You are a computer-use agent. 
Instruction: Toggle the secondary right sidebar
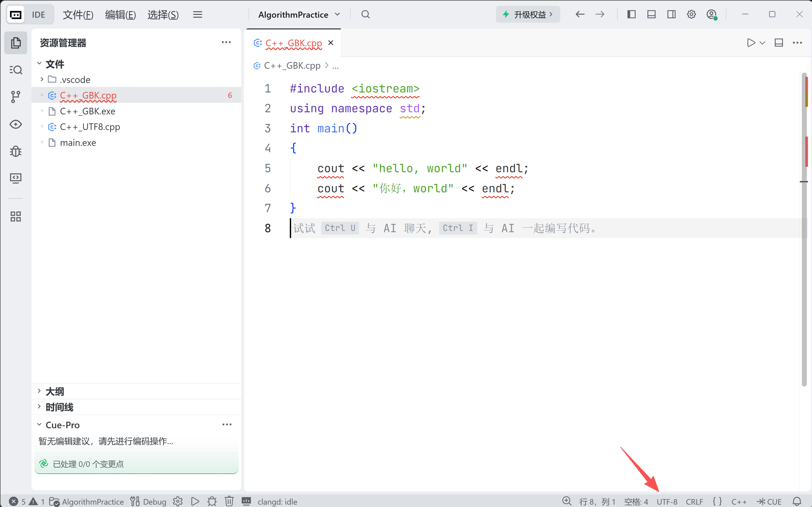click(x=671, y=15)
